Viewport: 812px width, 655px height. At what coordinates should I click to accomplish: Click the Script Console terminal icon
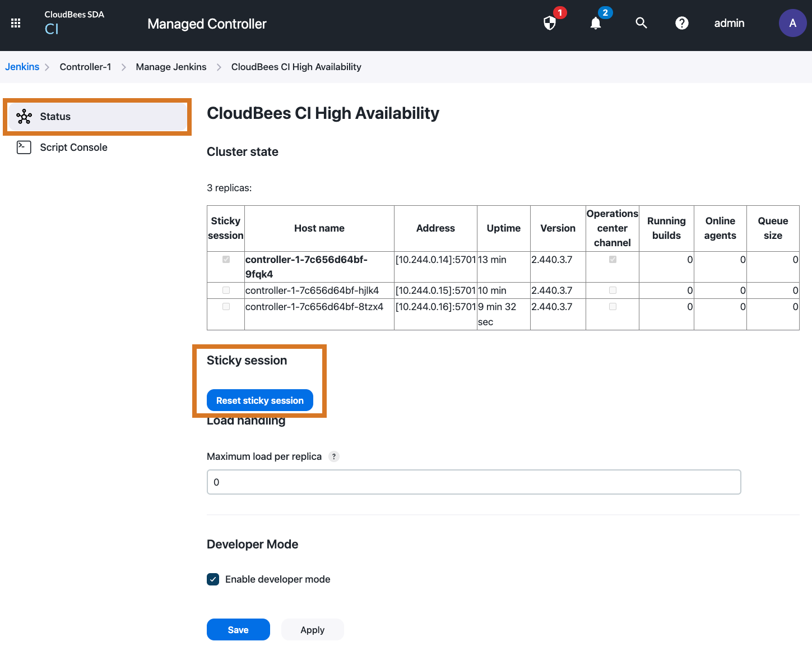point(24,147)
